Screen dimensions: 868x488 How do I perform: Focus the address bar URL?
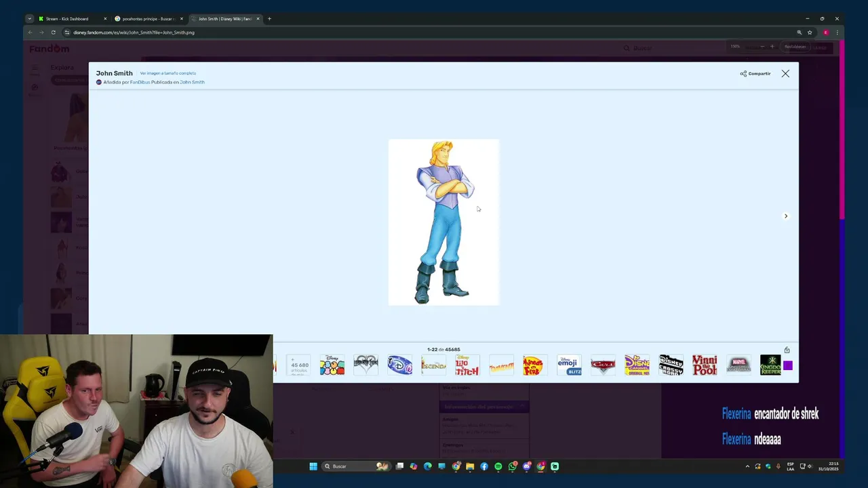click(x=134, y=33)
